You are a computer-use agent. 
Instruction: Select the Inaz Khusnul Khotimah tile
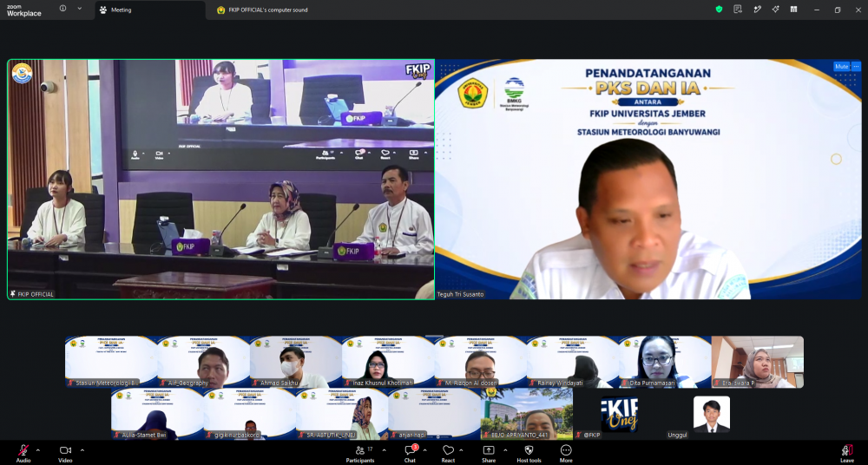click(x=388, y=362)
